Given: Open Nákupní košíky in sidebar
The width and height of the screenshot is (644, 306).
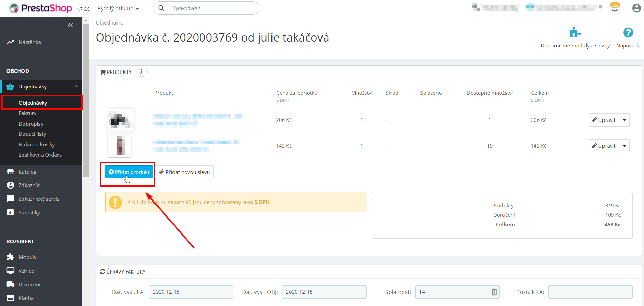Looking at the screenshot, I should pos(37,144).
